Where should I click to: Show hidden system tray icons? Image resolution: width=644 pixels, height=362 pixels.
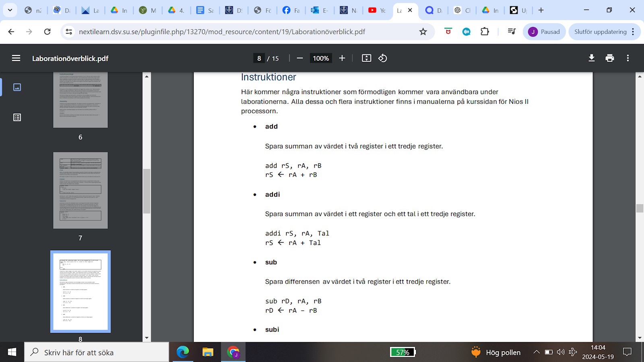click(x=536, y=352)
